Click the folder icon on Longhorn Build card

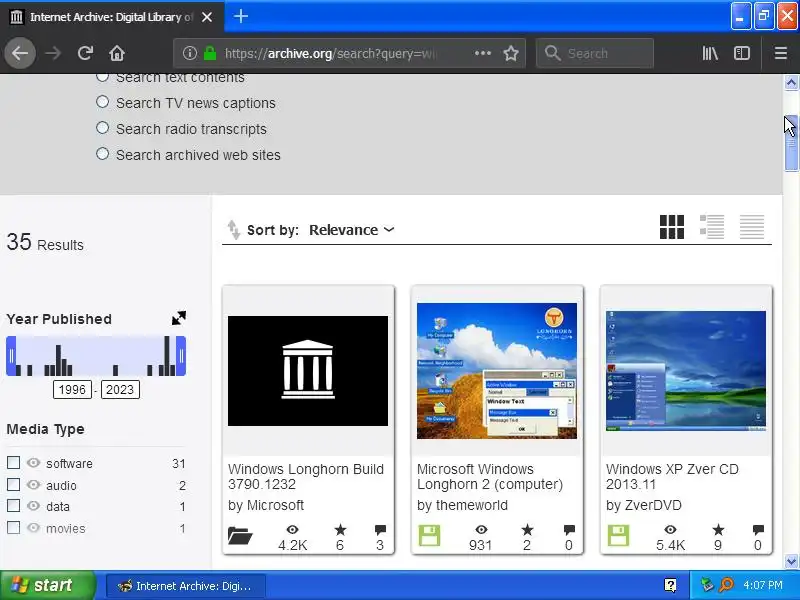(240, 536)
